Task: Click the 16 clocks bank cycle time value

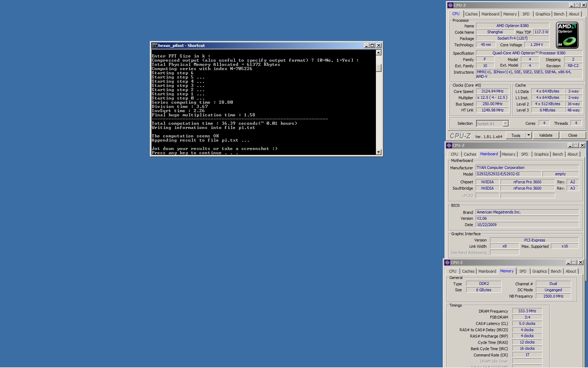Action: [x=527, y=348]
